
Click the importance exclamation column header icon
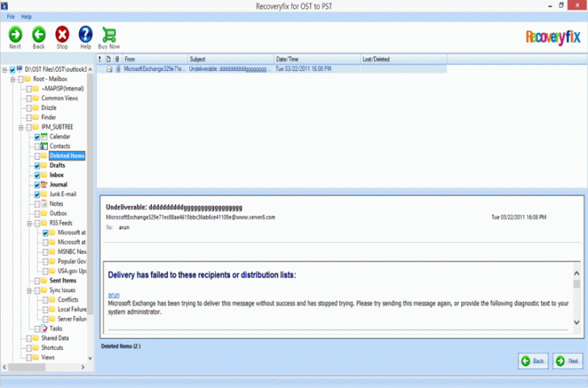100,59
